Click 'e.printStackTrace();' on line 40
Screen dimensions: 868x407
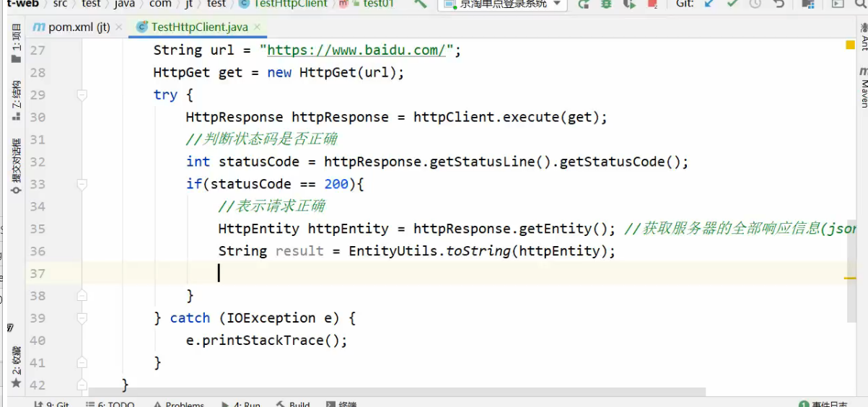point(267,341)
